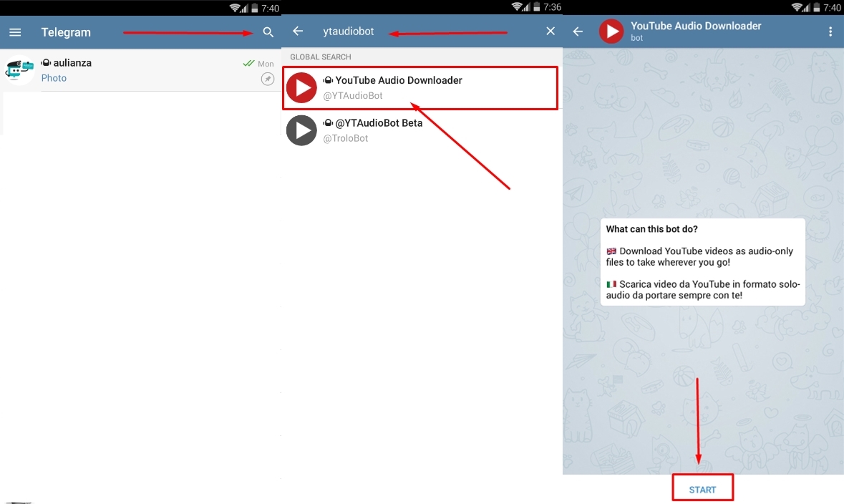The image size is (844, 504).
Task: Open the three-dot overflow menu in bot chat
Action: [830, 31]
